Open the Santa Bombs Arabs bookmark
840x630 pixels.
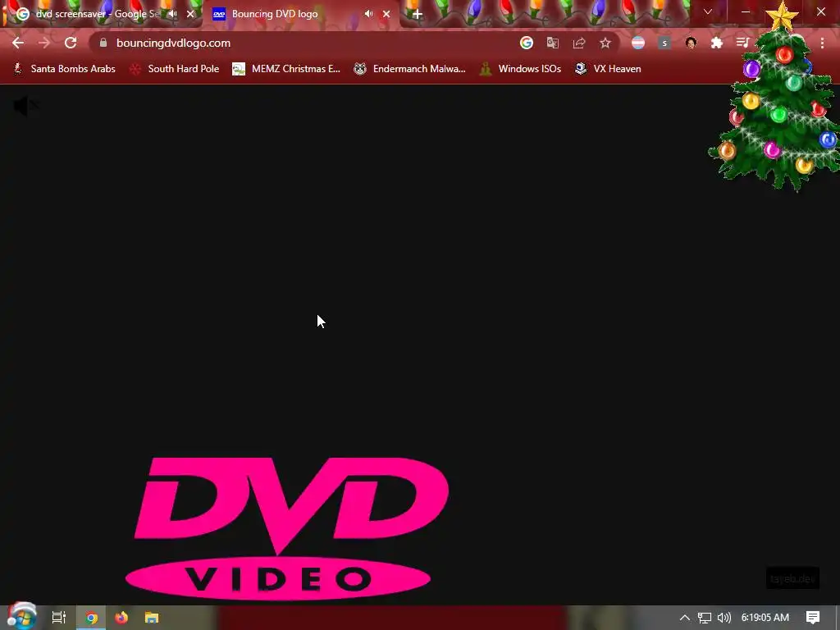[x=65, y=69]
